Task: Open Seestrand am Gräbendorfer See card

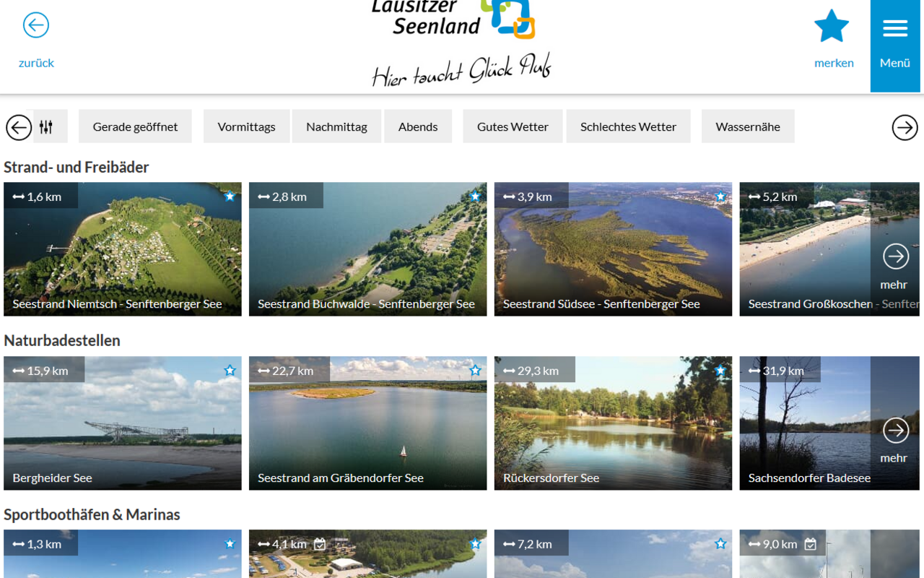Action: tap(367, 423)
